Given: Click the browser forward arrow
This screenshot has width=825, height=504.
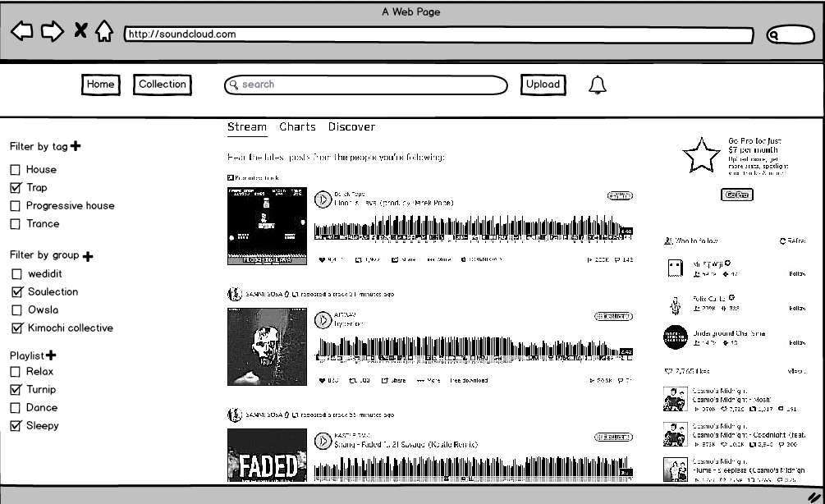Looking at the screenshot, I should (52, 31).
